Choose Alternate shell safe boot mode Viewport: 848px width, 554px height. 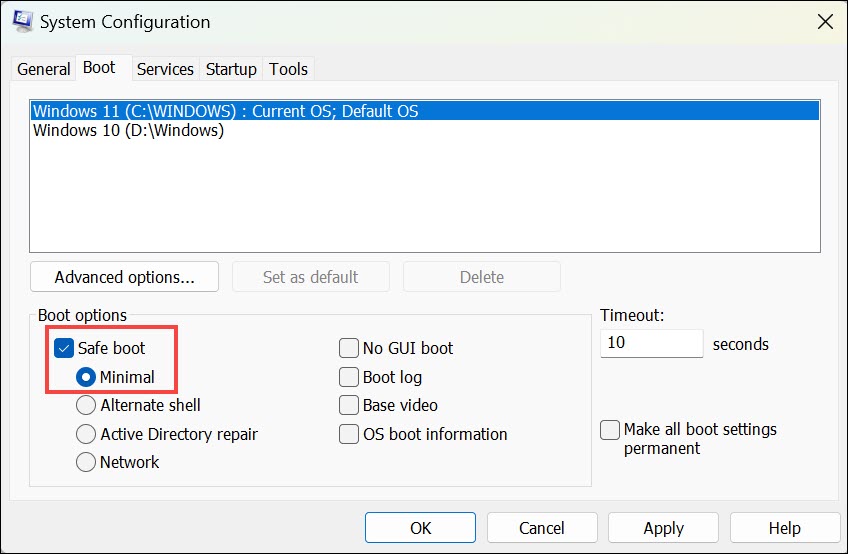click(x=86, y=405)
